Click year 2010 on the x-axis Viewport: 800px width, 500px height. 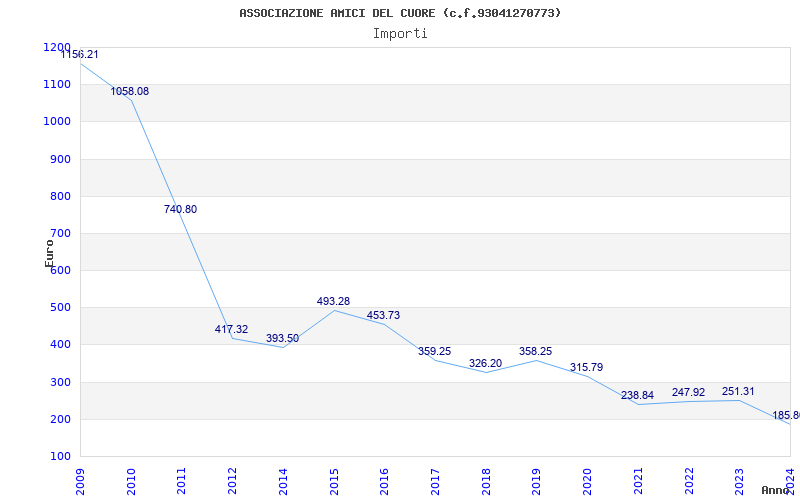point(131,482)
